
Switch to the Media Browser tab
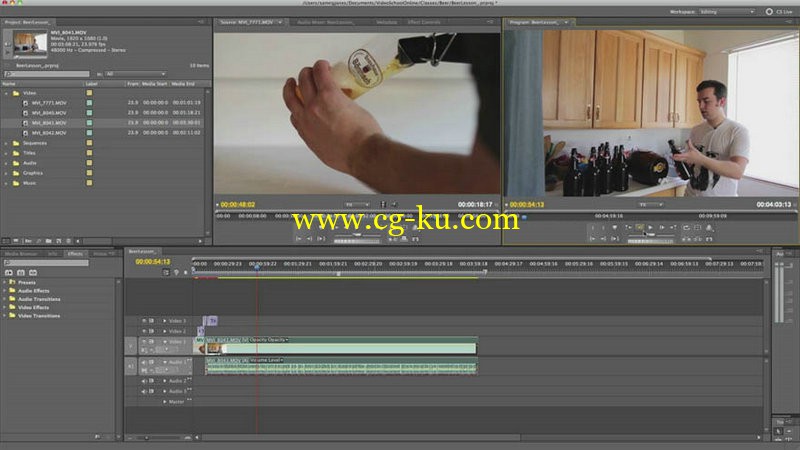pos(21,254)
